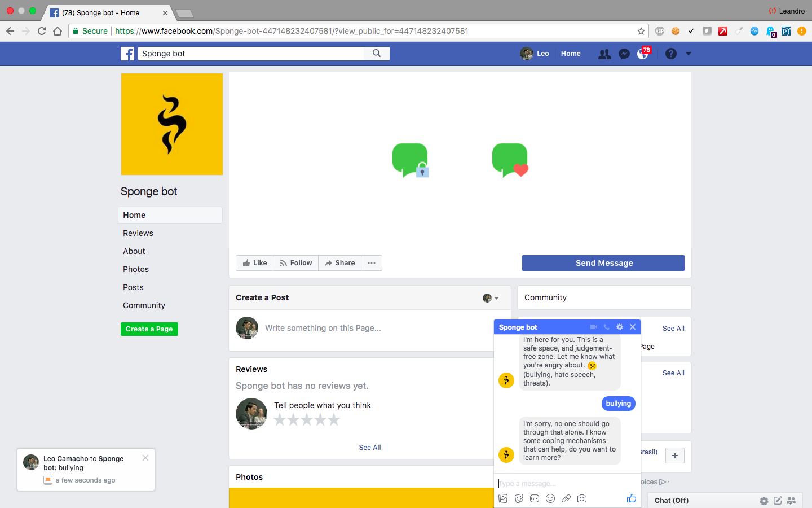Click the AdBlock extension icon
The image size is (812, 508).
coord(660,31)
